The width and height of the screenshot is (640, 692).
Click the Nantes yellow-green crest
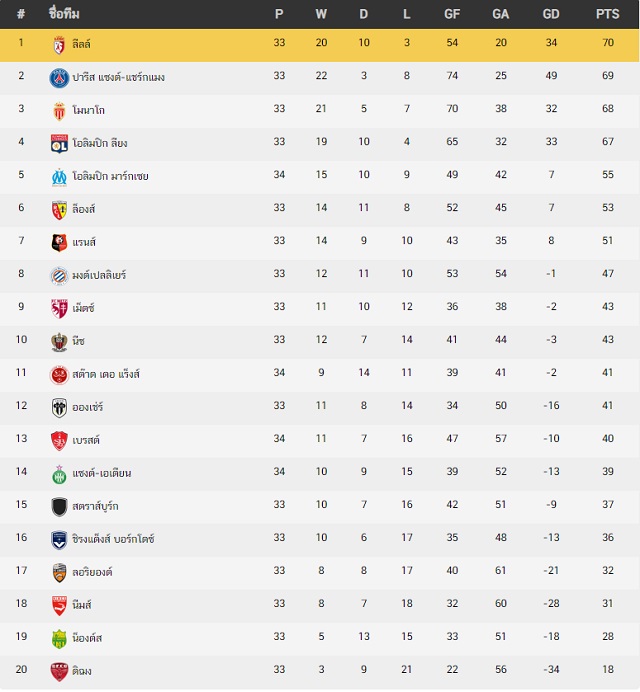tap(59, 639)
